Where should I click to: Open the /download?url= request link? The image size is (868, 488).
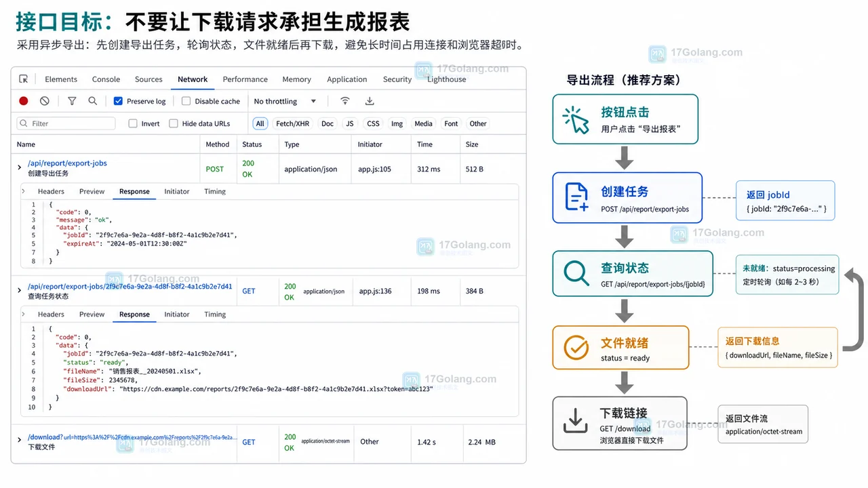click(132, 437)
